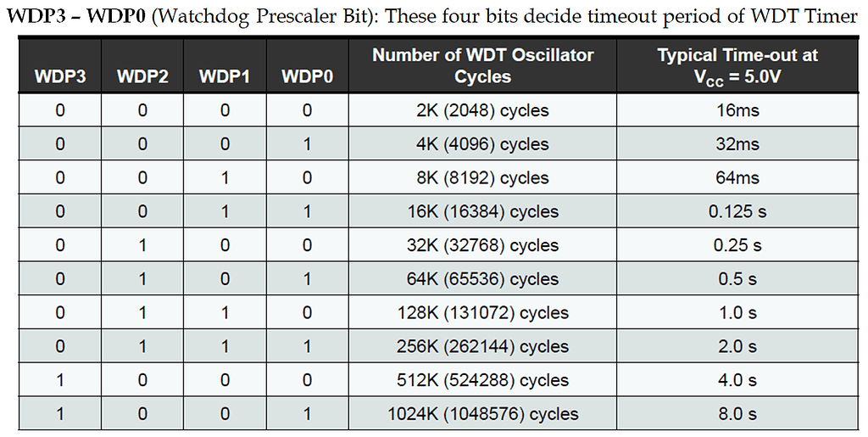Select the 256K (262144) cycles cell
Image resolution: width=868 pixels, height=437 pixels.
click(x=483, y=346)
